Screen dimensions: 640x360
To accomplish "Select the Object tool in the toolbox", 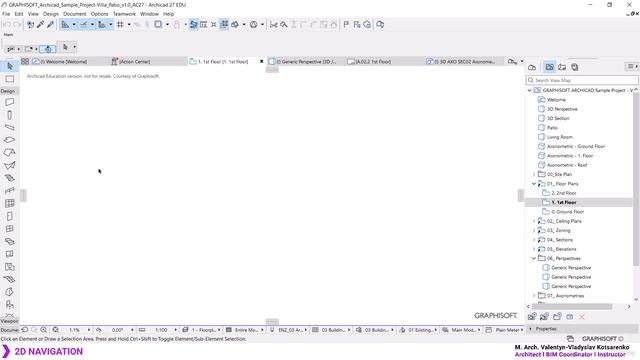I will pos(10,304).
